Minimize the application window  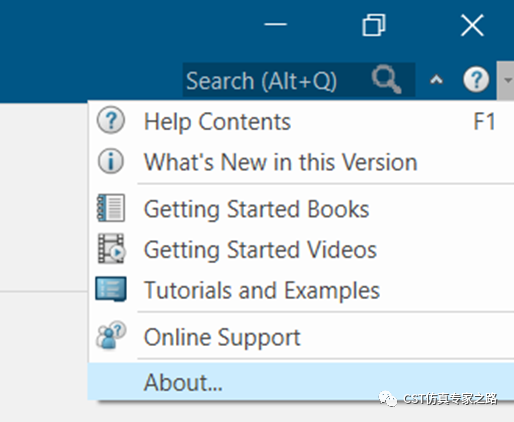tap(275, 24)
